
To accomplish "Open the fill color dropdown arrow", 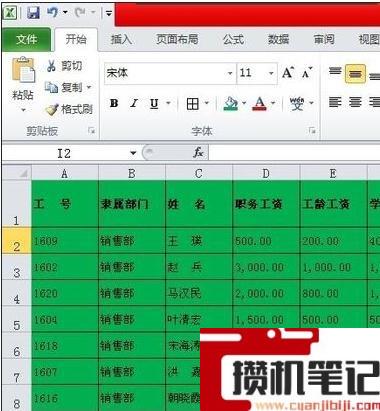I will [244, 103].
